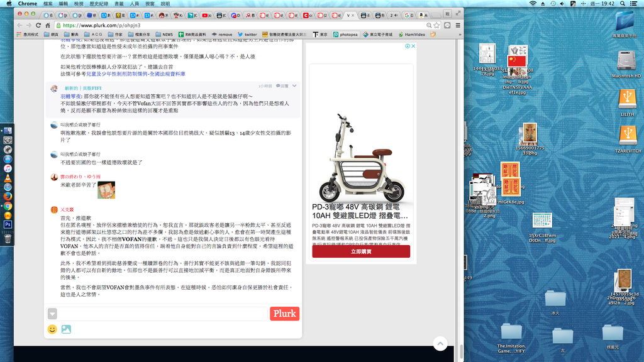Click the back-to-top round button
This screenshot has height=362, width=644.
(440, 344)
